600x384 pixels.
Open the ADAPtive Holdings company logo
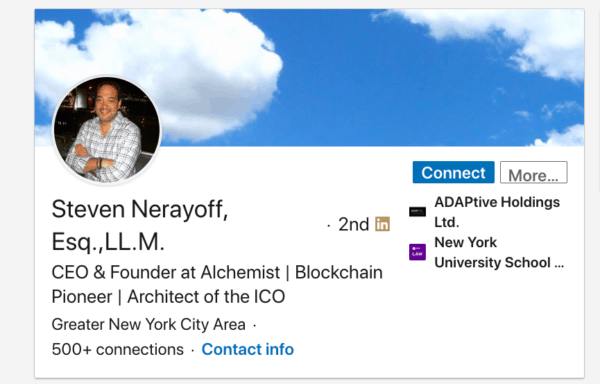pos(417,212)
